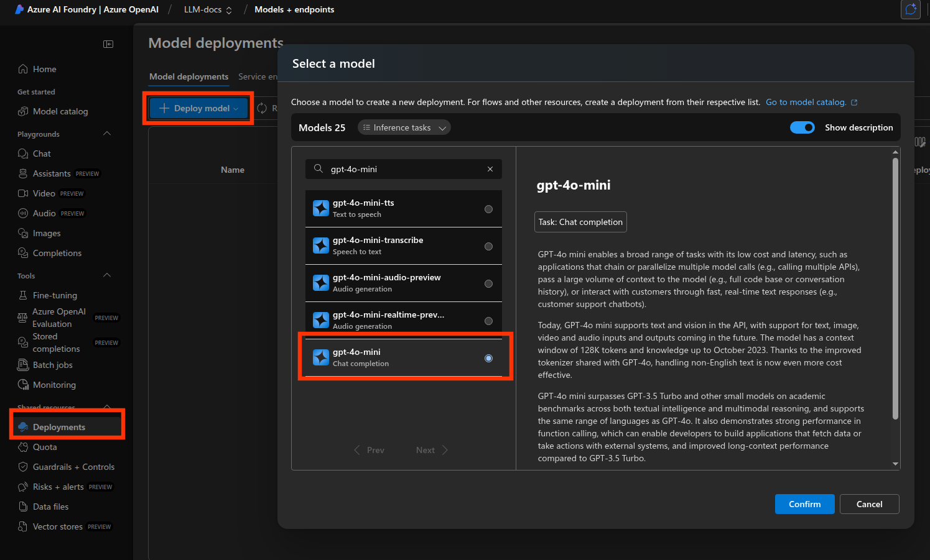Clear the gpt-4o-mini search text
Image resolution: width=930 pixels, height=560 pixels.
point(490,169)
